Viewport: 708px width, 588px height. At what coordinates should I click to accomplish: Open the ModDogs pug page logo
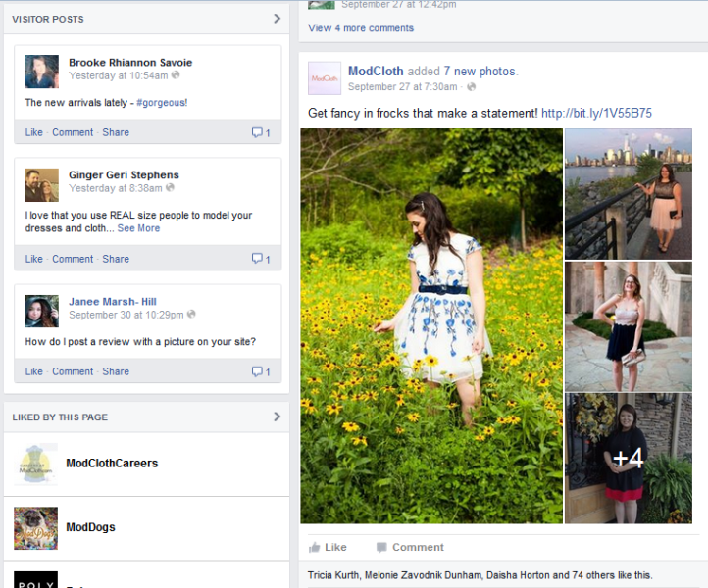click(x=35, y=528)
